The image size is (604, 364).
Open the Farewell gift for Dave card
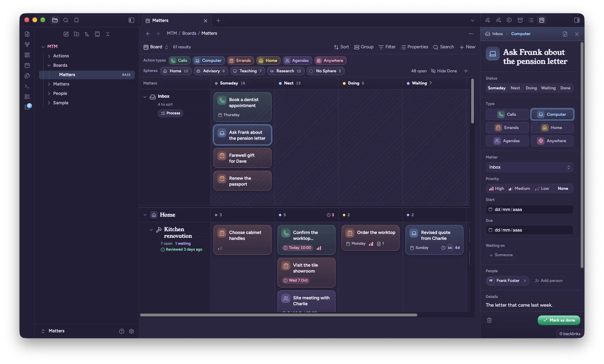click(242, 158)
